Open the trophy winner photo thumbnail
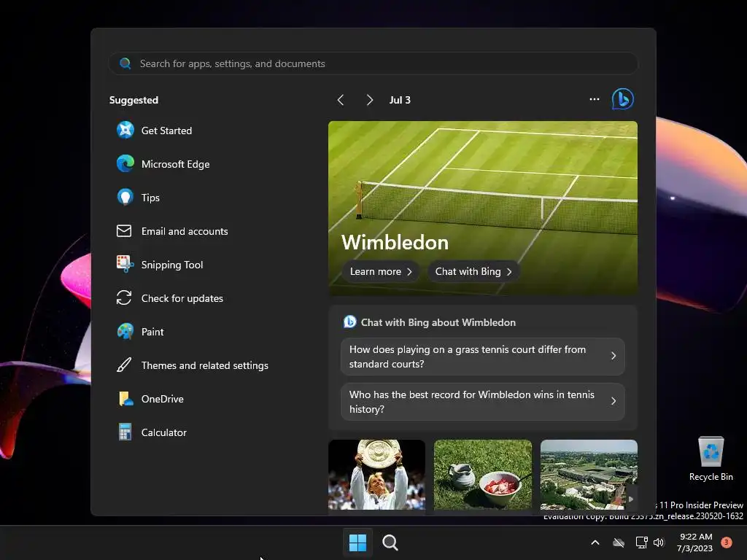The height and width of the screenshot is (560, 747). click(377, 474)
